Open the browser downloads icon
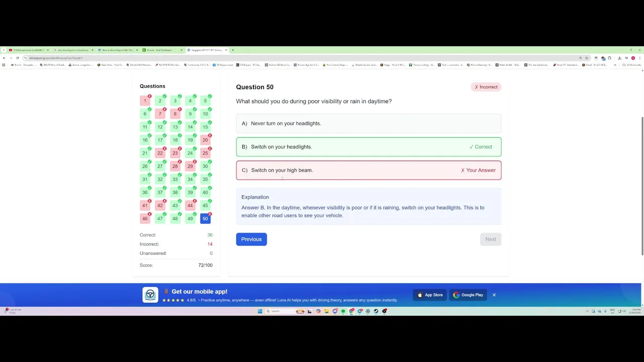The width and height of the screenshot is (644, 362). click(619, 58)
